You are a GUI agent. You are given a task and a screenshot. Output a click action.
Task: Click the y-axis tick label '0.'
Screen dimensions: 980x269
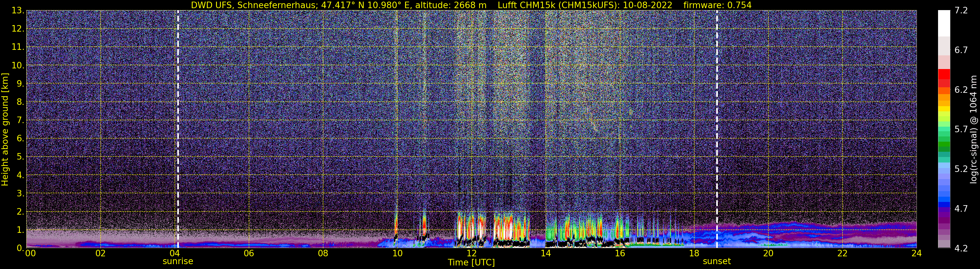(20, 248)
